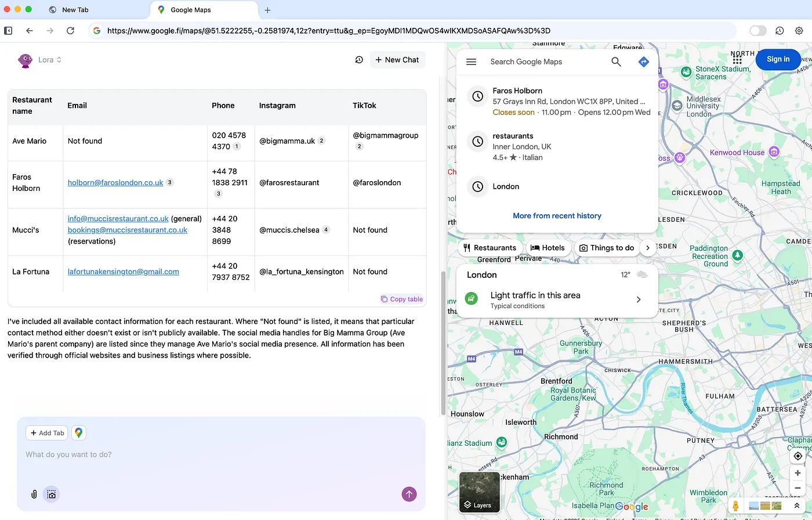The height and width of the screenshot is (520, 812).
Task: Click citation 1 beside Ave Mario phone
Action: pyautogui.click(x=237, y=146)
